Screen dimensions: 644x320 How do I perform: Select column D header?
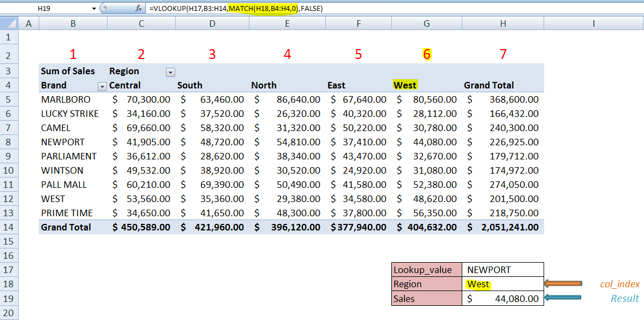click(x=212, y=24)
